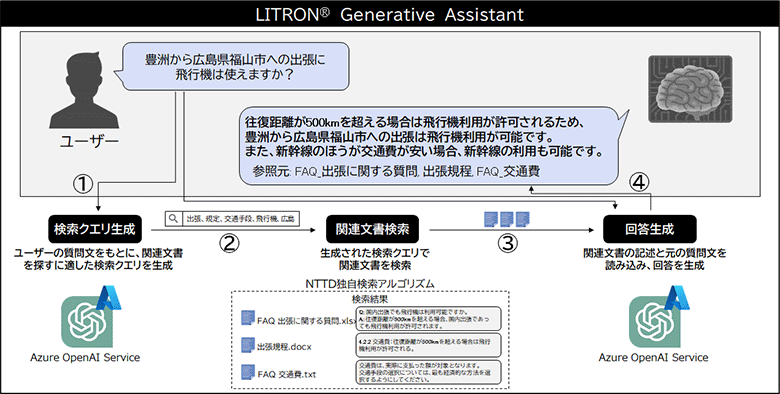Click the query field with 出張、規定、交通手段、飛行機、広島
The height and width of the screenshot is (394, 780).
[233, 218]
